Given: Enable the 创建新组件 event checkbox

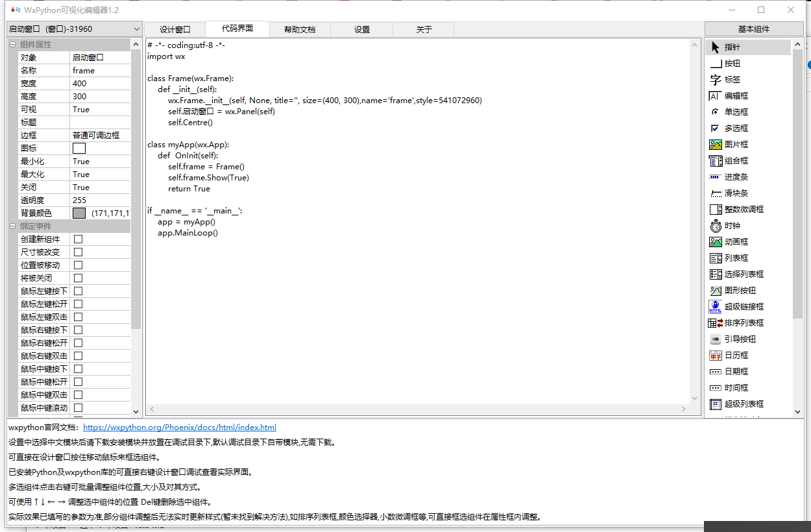Looking at the screenshot, I should coord(78,239).
